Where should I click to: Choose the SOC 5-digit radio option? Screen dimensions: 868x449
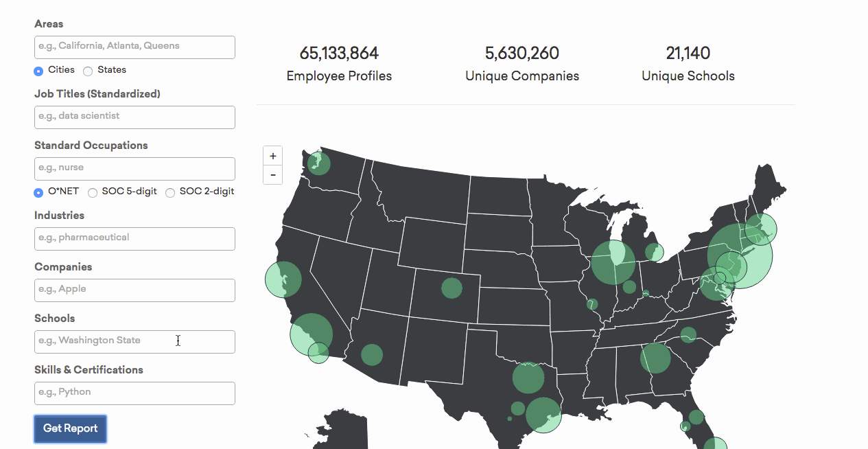[93, 192]
